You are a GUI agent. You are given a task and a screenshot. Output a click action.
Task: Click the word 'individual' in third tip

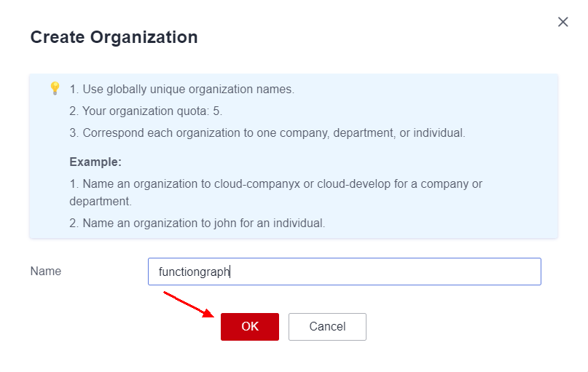[x=438, y=133]
